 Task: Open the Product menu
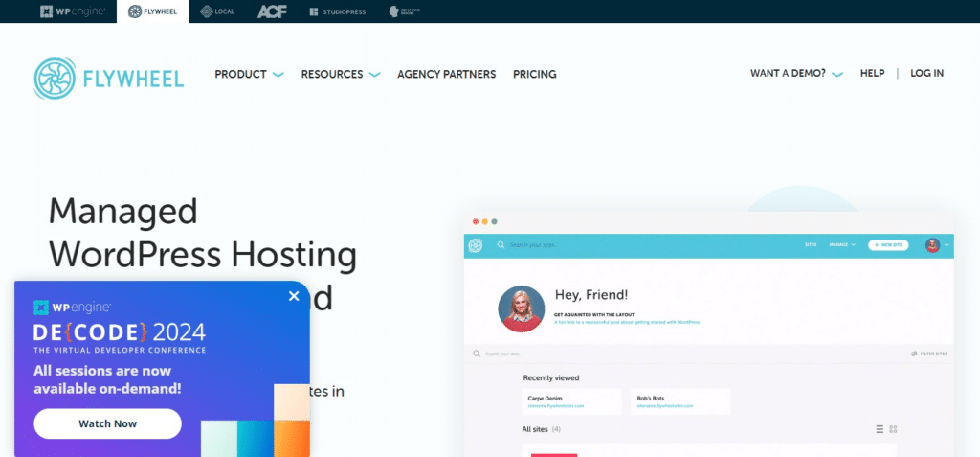click(240, 74)
